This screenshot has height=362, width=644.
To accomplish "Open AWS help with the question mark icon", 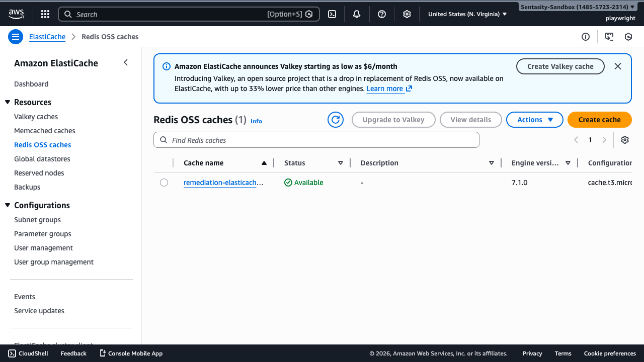I will (381, 14).
